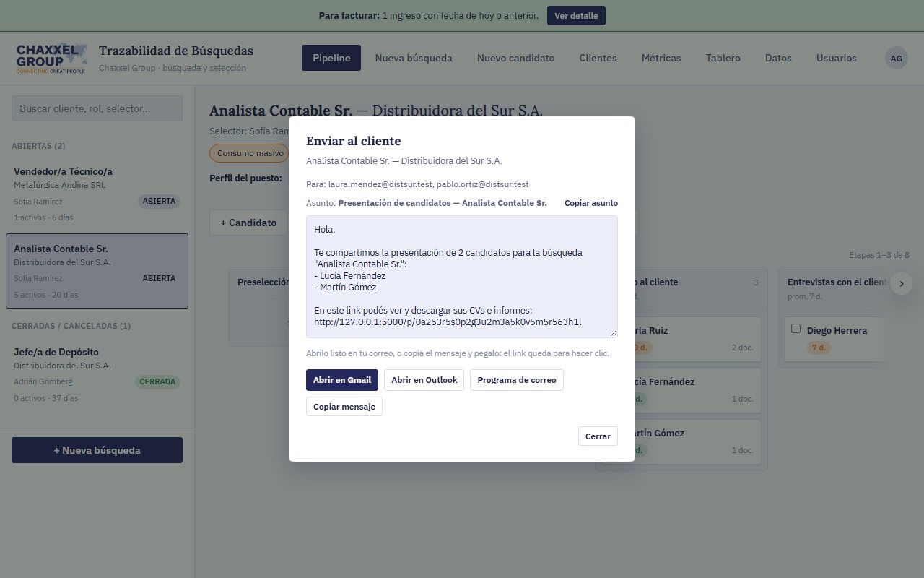Click the next stages arrow chevron
The image size is (924, 578).
[902, 283]
